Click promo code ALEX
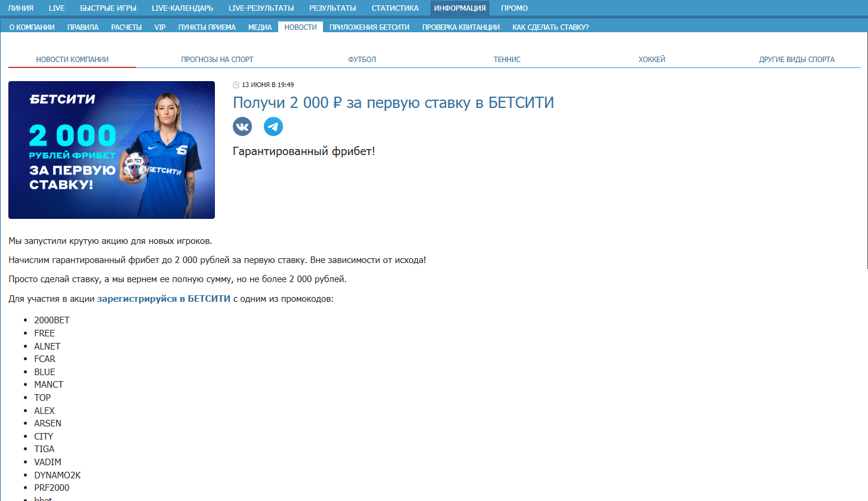This screenshot has height=501, width=868. (x=44, y=411)
